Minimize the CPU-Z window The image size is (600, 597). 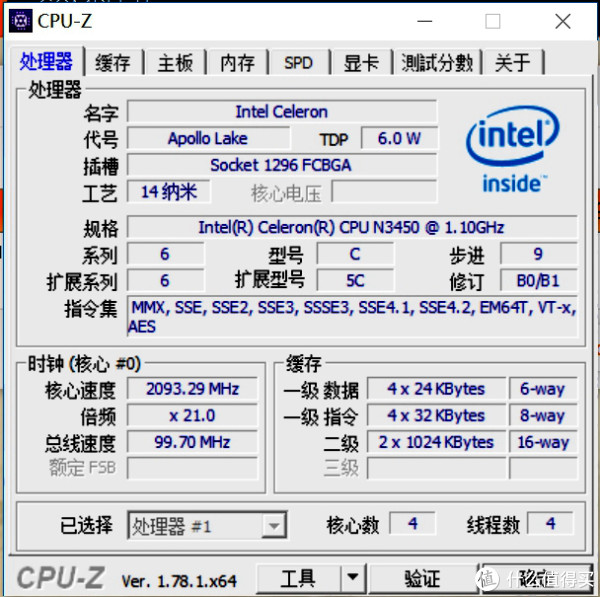pos(424,21)
